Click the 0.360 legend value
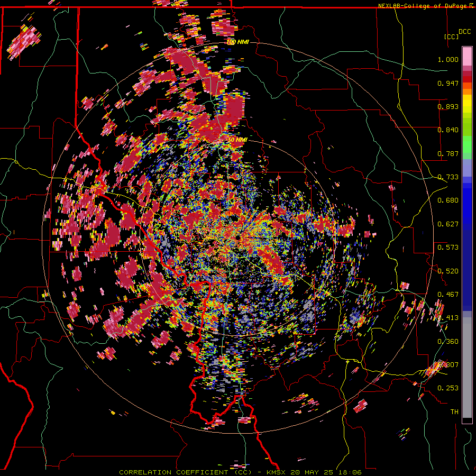The image size is (476, 476). click(448, 342)
